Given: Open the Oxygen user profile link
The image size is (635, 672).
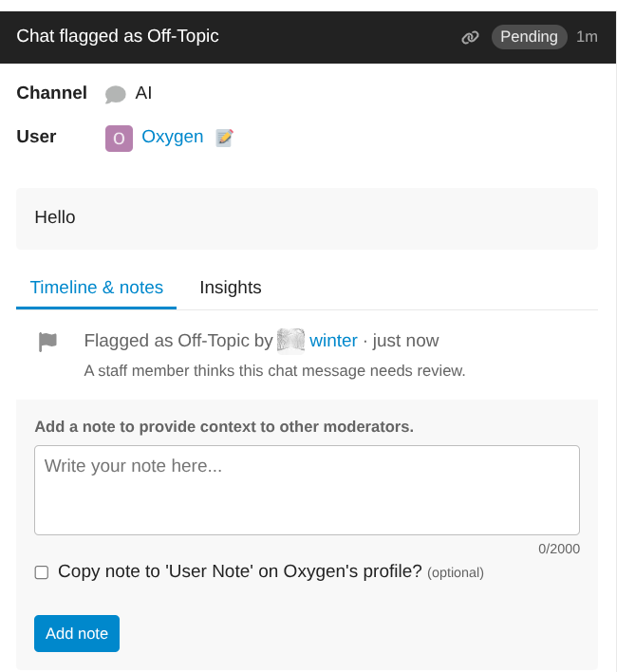Looking at the screenshot, I should (x=173, y=137).
